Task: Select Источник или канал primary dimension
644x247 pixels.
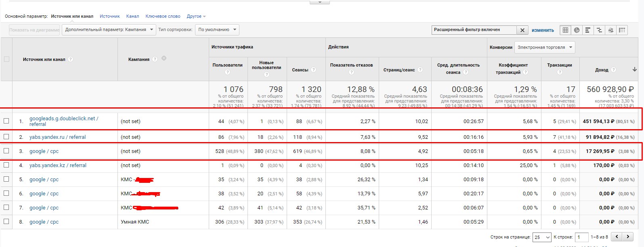Action: [x=72, y=16]
